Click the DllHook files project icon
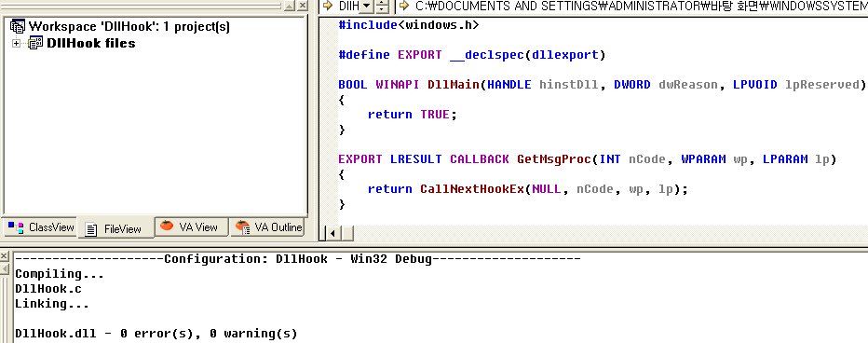This screenshot has width=868, height=343. 35,43
